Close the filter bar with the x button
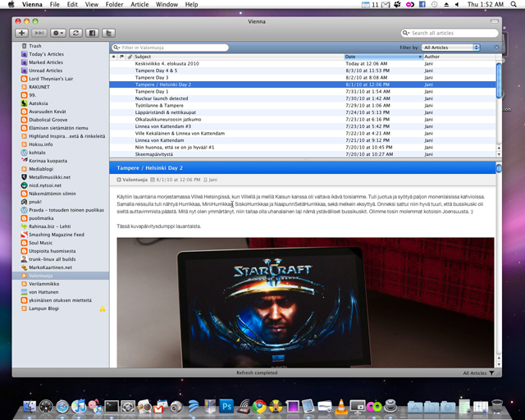The image size is (525, 420). pyautogui.click(x=496, y=48)
